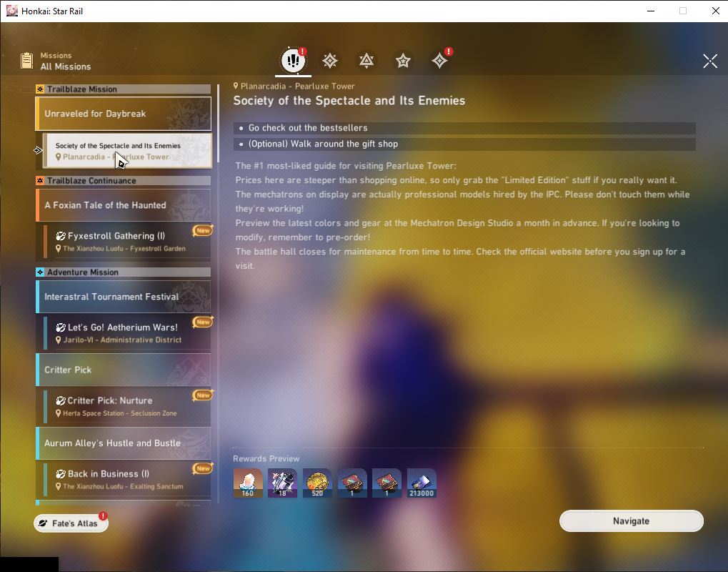Open Fate's Atlas
The height and width of the screenshot is (572, 728).
pyautogui.click(x=71, y=523)
